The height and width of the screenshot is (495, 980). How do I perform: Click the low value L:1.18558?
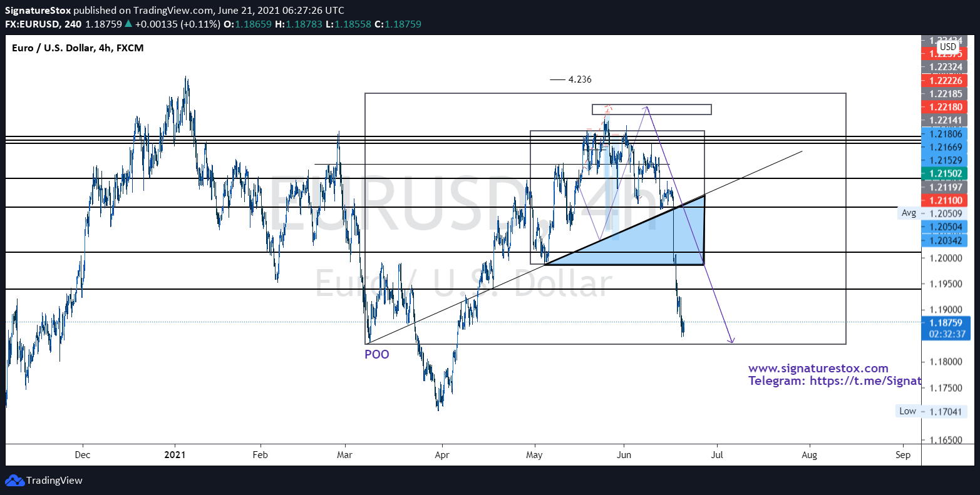(x=348, y=24)
